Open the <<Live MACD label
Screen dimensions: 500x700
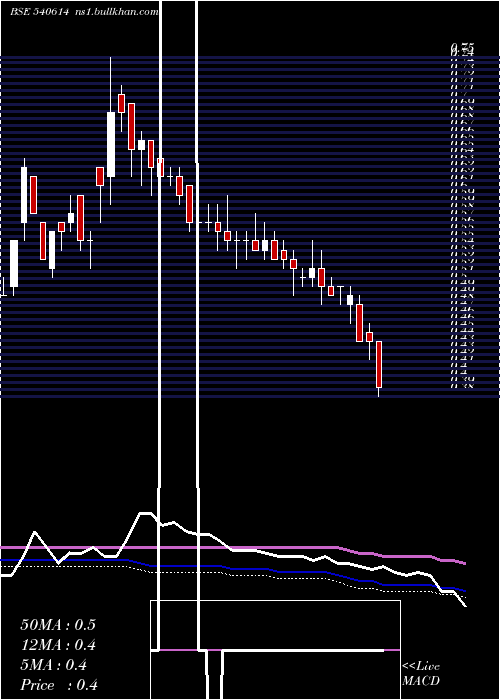[x=421, y=673]
